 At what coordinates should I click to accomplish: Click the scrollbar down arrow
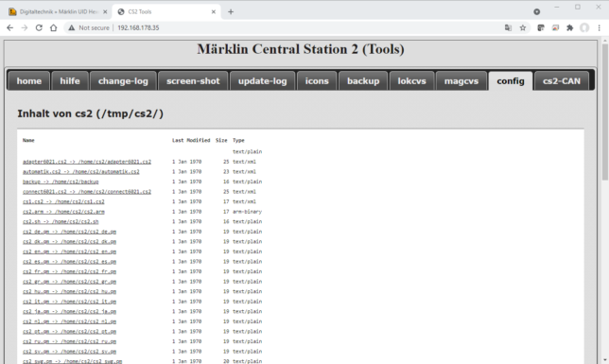click(604, 360)
